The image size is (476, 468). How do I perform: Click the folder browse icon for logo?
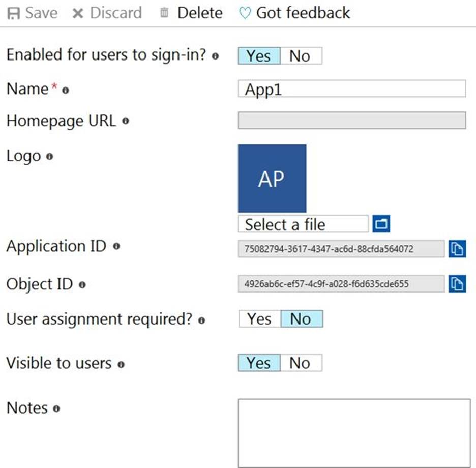point(381,224)
